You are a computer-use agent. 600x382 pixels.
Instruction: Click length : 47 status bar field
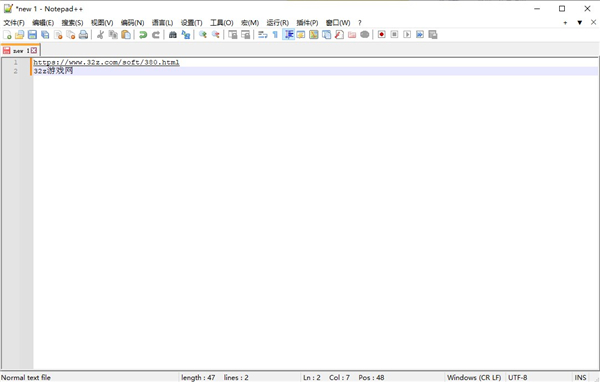(x=198, y=377)
